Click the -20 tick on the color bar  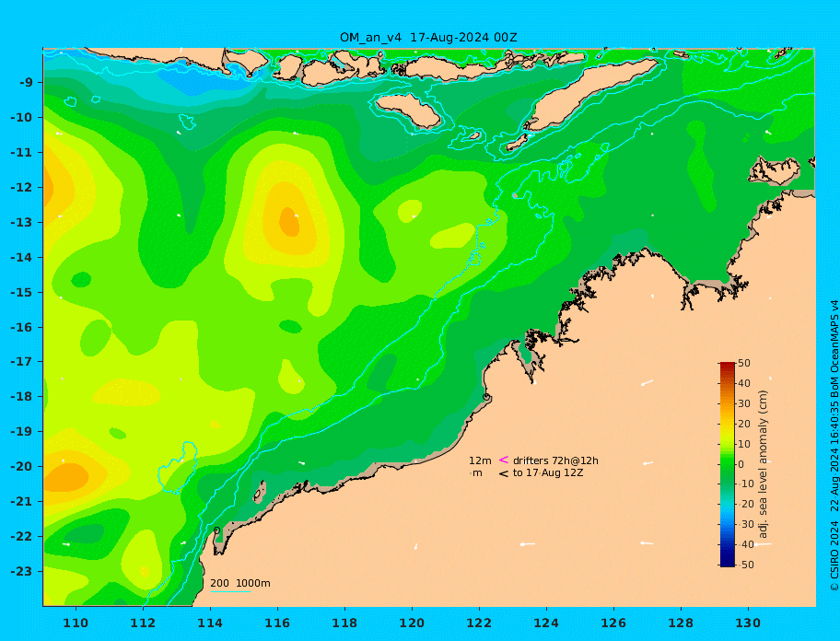(x=744, y=504)
